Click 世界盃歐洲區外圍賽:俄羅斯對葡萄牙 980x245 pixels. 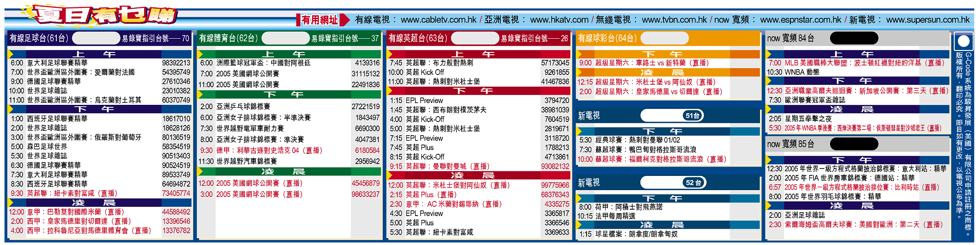(84, 137)
